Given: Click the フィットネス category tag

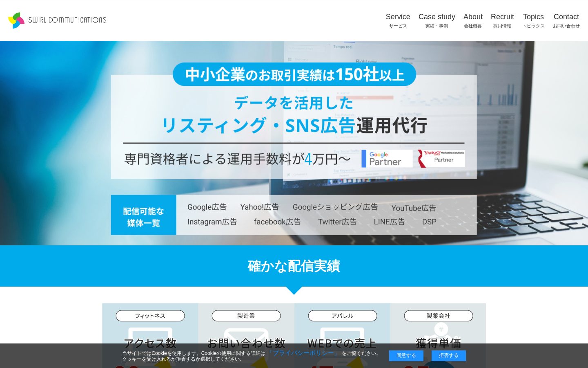Looking at the screenshot, I should [x=150, y=316].
